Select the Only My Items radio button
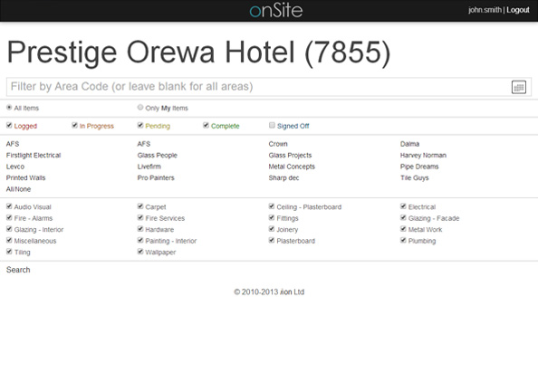The height and width of the screenshot is (392, 538). pos(140,108)
